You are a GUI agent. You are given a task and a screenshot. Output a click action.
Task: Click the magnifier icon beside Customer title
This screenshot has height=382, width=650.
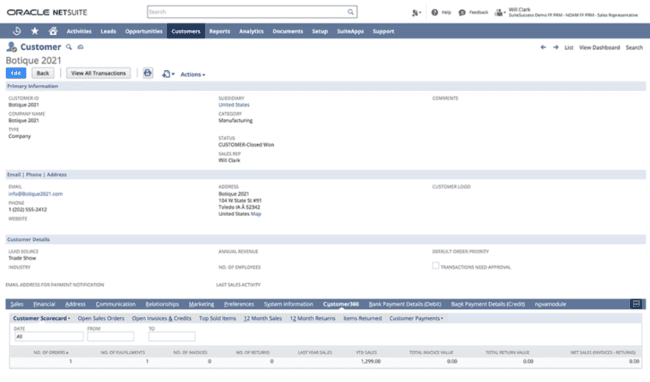pos(69,47)
